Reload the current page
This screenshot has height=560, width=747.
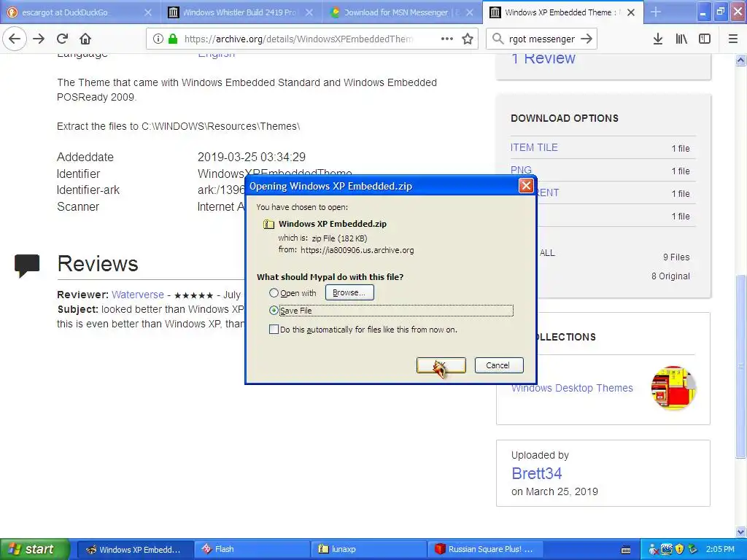point(63,39)
